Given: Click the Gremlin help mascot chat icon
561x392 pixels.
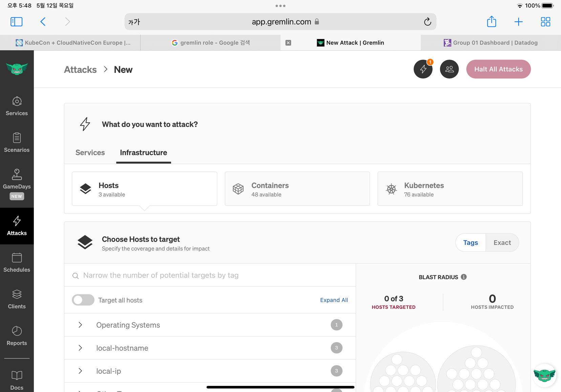Looking at the screenshot, I should point(544,375).
